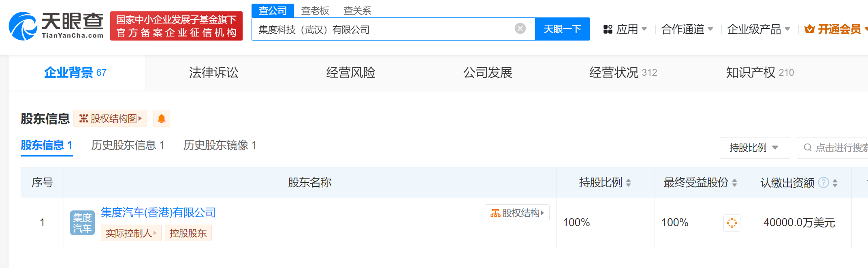
Task: Click the 天眼一下 search button
Action: tap(562, 29)
